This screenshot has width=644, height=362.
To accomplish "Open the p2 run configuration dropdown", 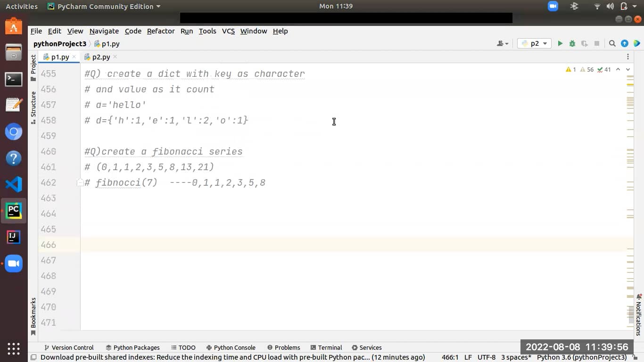I will pyautogui.click(x=535, y=43).
